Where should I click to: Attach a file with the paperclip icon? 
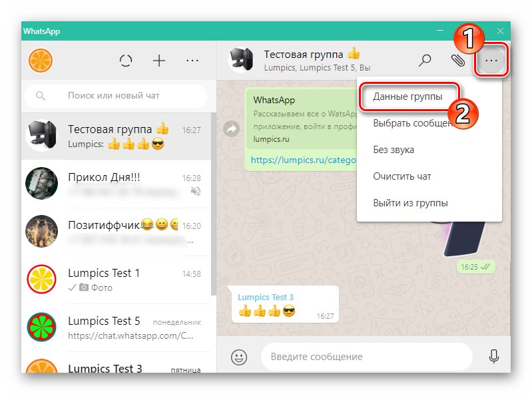(x=458, y=61)
